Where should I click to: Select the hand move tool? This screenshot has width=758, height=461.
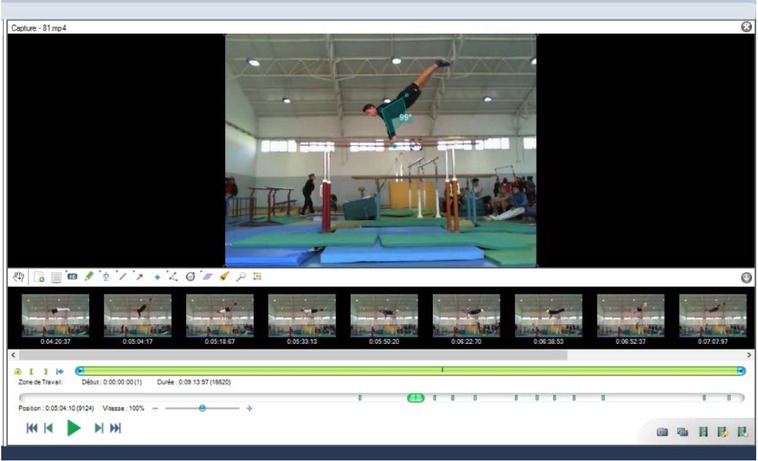pyautogui.click(x=18, y=276)
